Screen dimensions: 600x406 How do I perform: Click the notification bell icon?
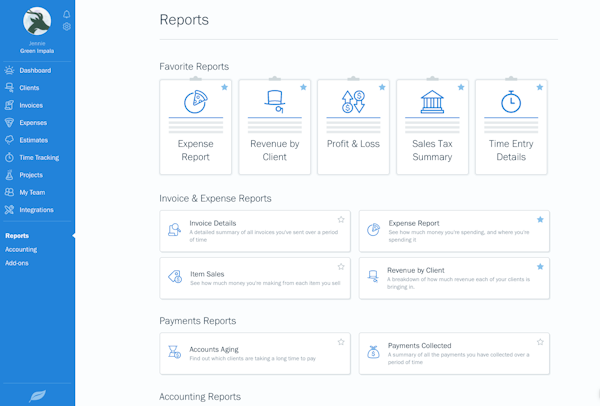(x=67, y=15)
